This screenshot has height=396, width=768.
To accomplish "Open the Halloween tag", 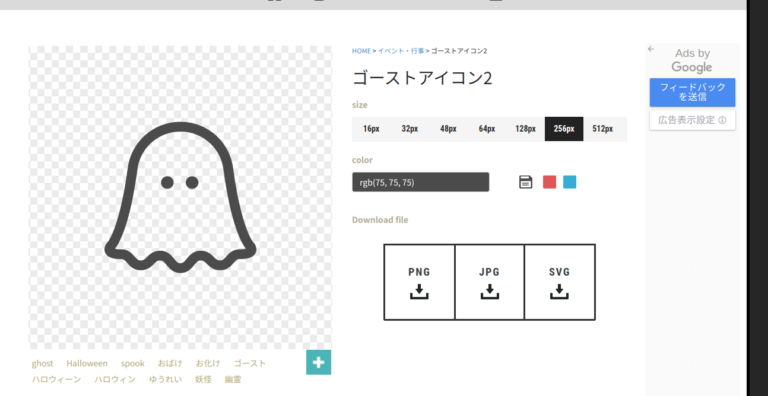I will [x=87, y=363].
